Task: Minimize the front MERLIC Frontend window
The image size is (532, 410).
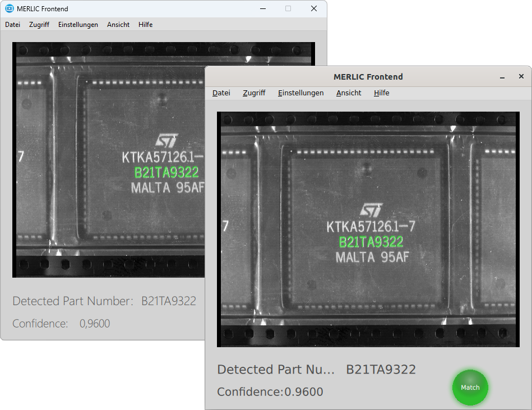Action: [x=502, y=77]
